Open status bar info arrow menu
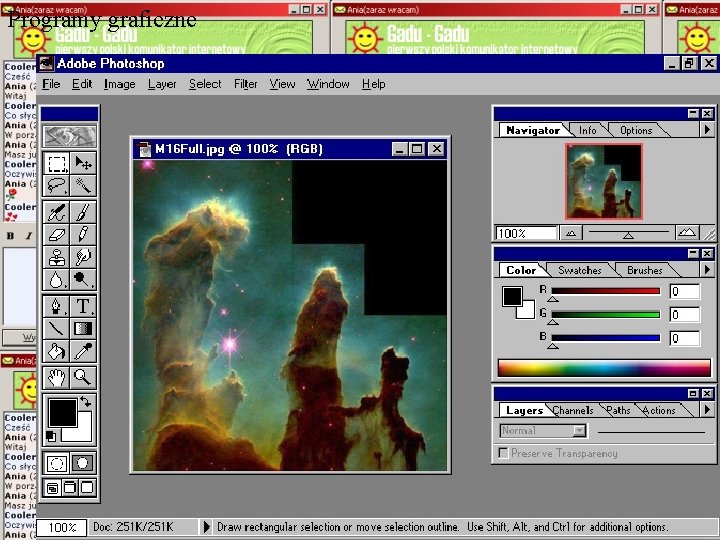720x540 pixels. (207, 527)
